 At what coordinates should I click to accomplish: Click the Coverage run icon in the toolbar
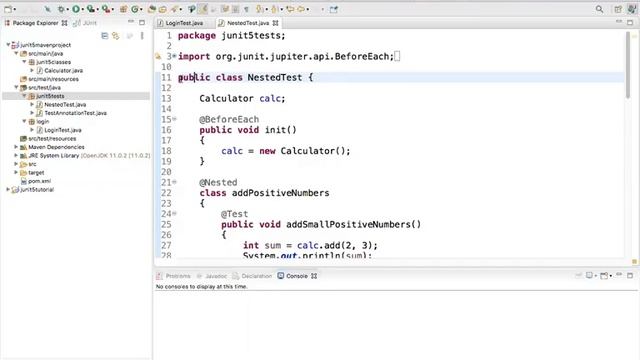pyautogui.click(x=91, y=9)
